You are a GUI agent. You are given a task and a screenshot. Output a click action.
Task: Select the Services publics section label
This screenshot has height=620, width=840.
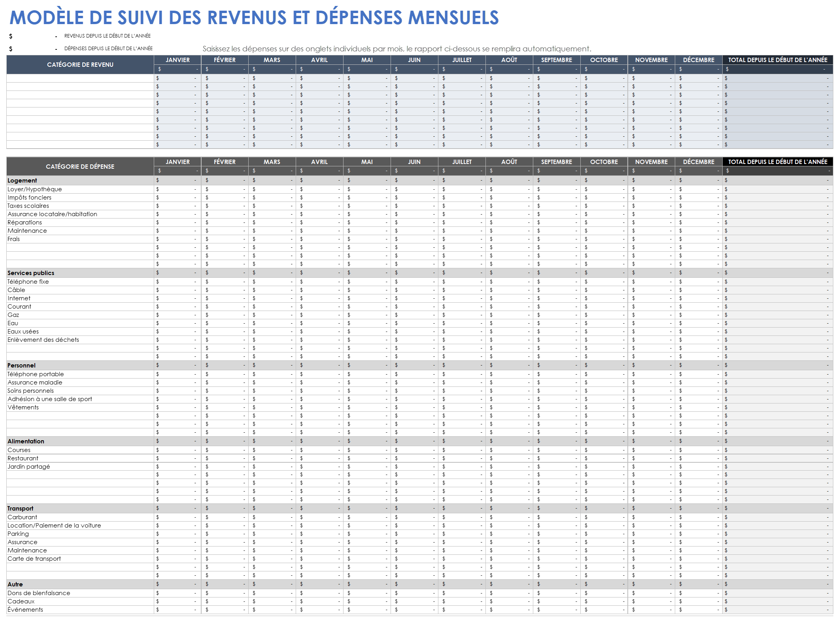(x=31, y=273)
